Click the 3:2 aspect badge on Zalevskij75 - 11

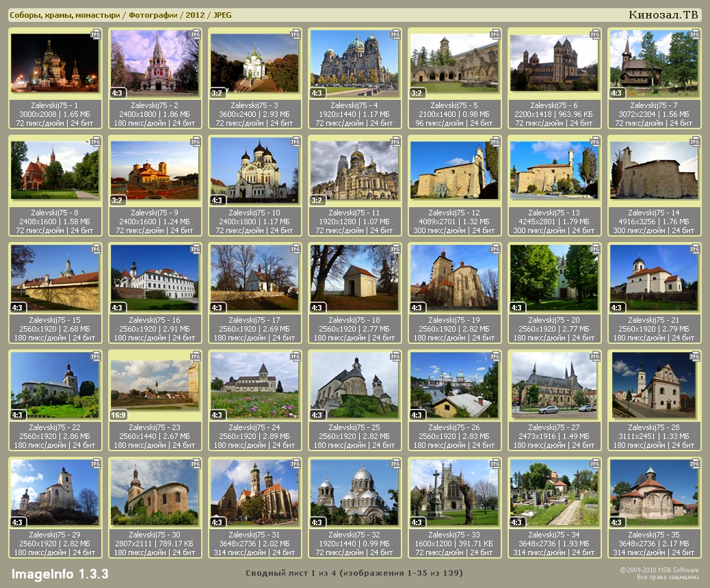[x=317, y=200]
